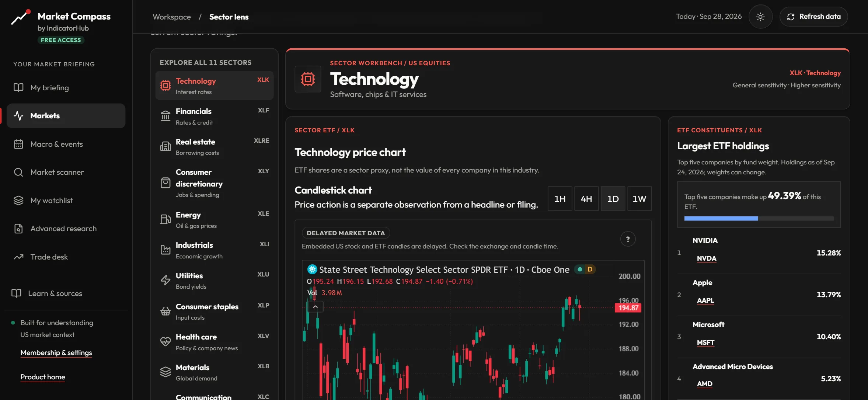This screenshot has height=400, width=868.
Task: Select Health care heart icon
Action: click(x=165, y=342)
